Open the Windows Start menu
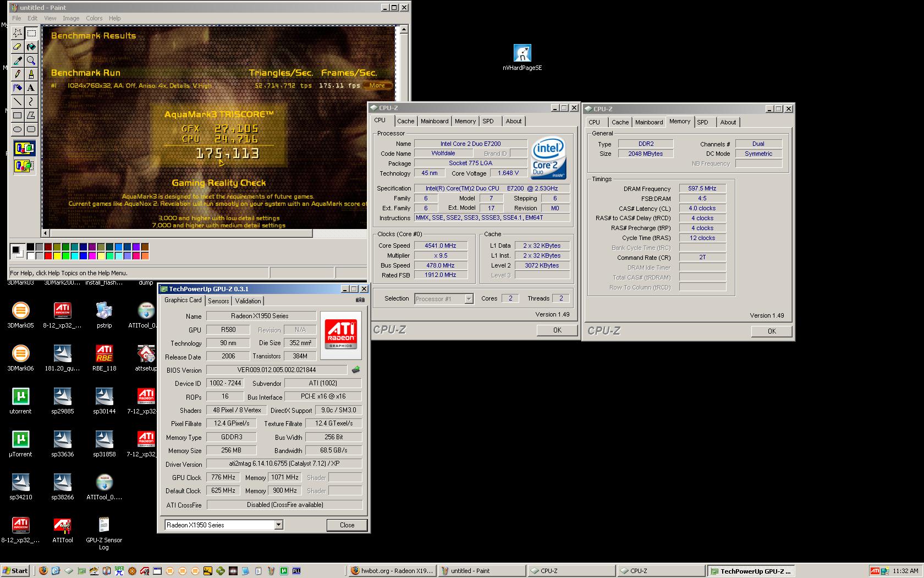The image size is (924, 578). point(15,571)
